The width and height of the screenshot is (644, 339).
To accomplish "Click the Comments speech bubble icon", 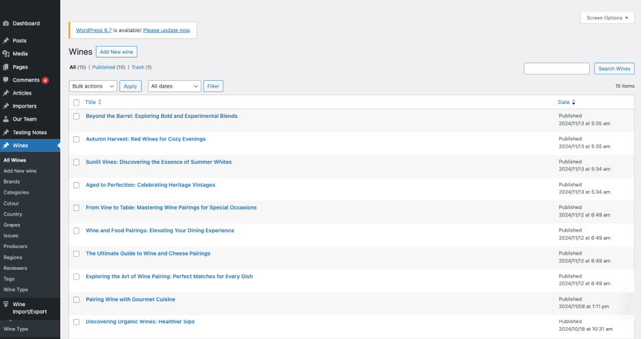I will pyautogui.click(x=6, y=80).
